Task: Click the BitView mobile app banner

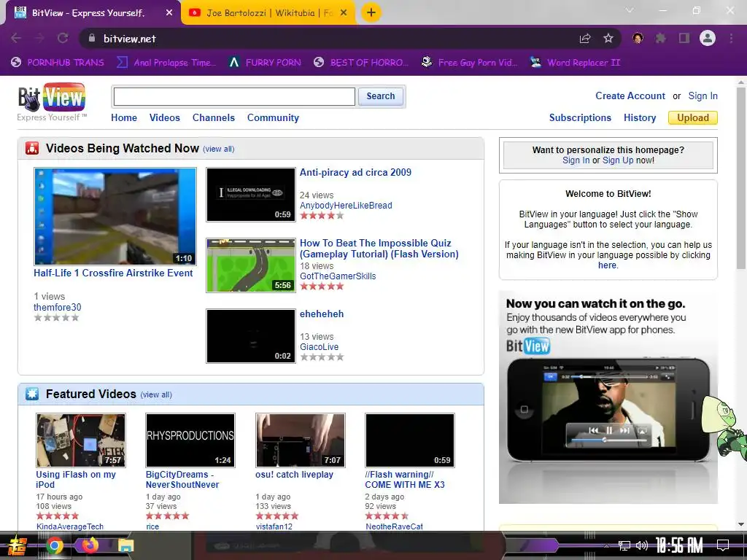Action: 608,397
